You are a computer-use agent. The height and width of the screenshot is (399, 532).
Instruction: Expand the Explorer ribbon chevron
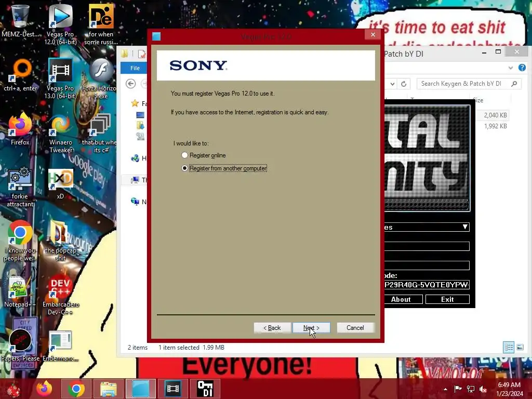[x=511, y=68]
